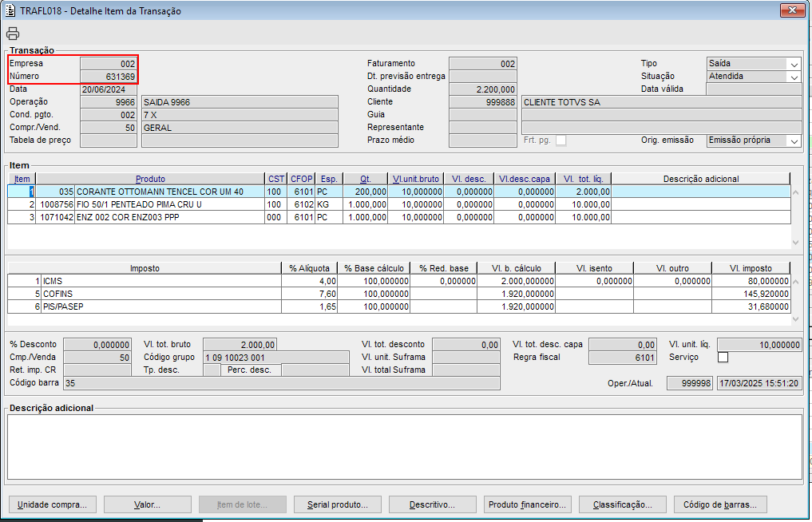Viewport: 812px width, 522px height.
Task: Toggle the Frt. pg. checkbox
Action: [x=560, y=140]
